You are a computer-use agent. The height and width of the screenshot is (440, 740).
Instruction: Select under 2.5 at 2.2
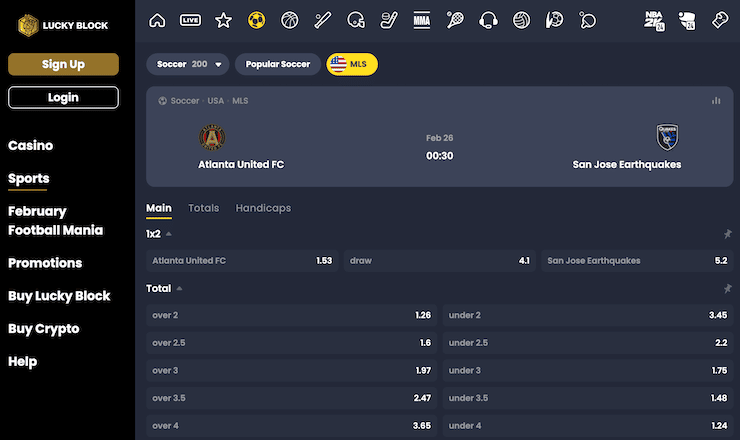coord(588,343)
